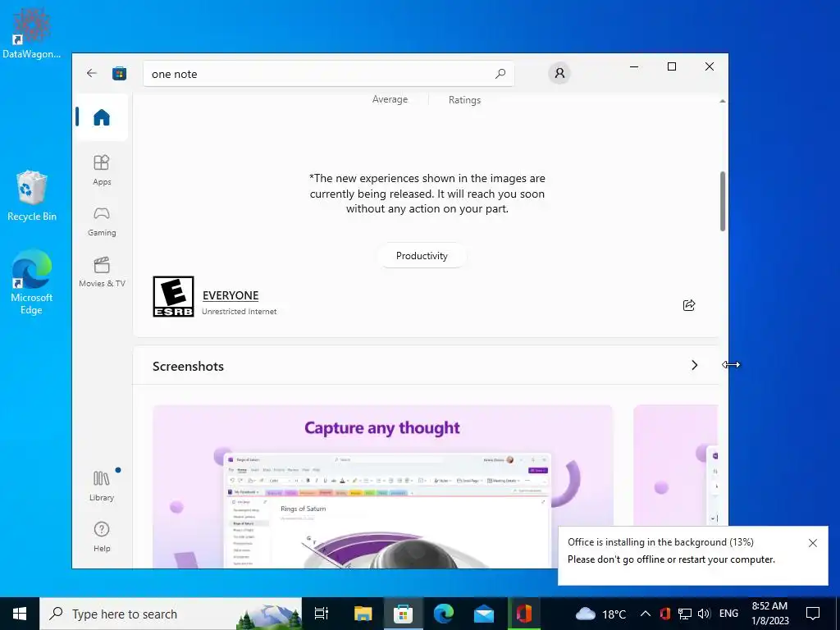The width and height of the screenshot is (840, 630).
Task: Open the 'Capture any thought' screenshot
Action: tap(382, 486)
